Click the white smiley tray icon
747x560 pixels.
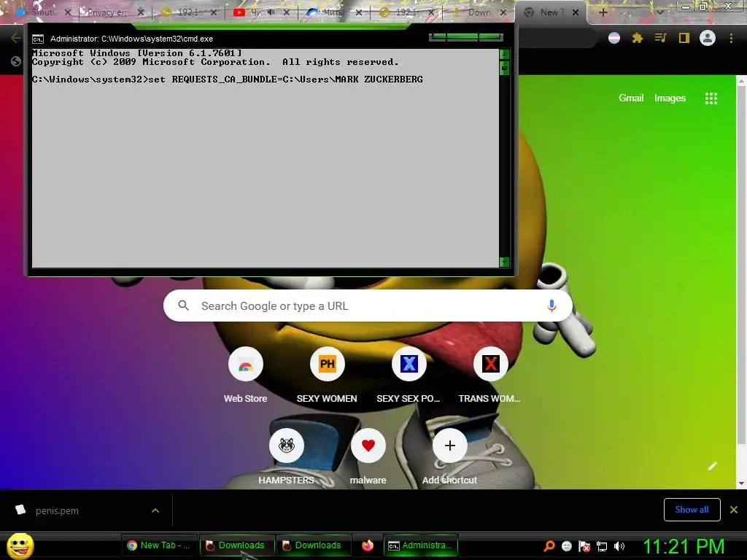pyautogui.click(x=566, y=546)
